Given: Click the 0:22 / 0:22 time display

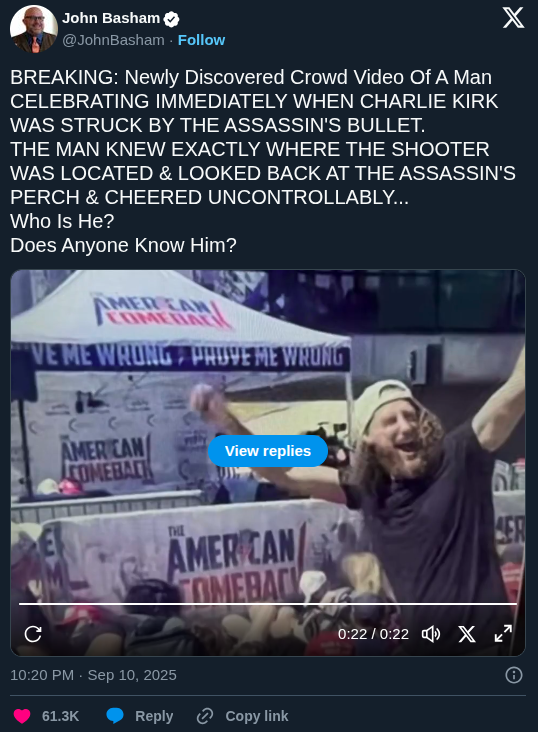Looking at the screenshot, I should pos(373,634).
